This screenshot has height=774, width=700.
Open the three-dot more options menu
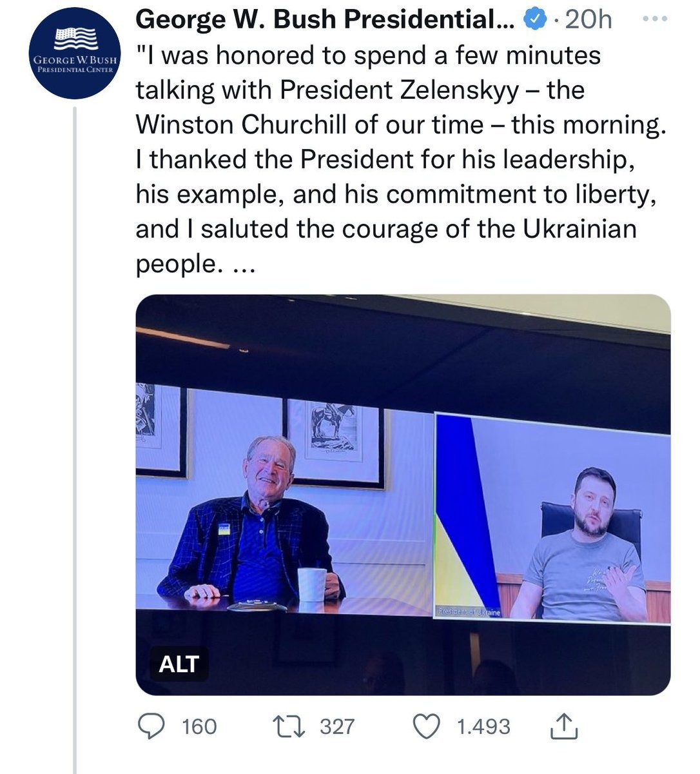pyautogui.click(x=657, y=19)
